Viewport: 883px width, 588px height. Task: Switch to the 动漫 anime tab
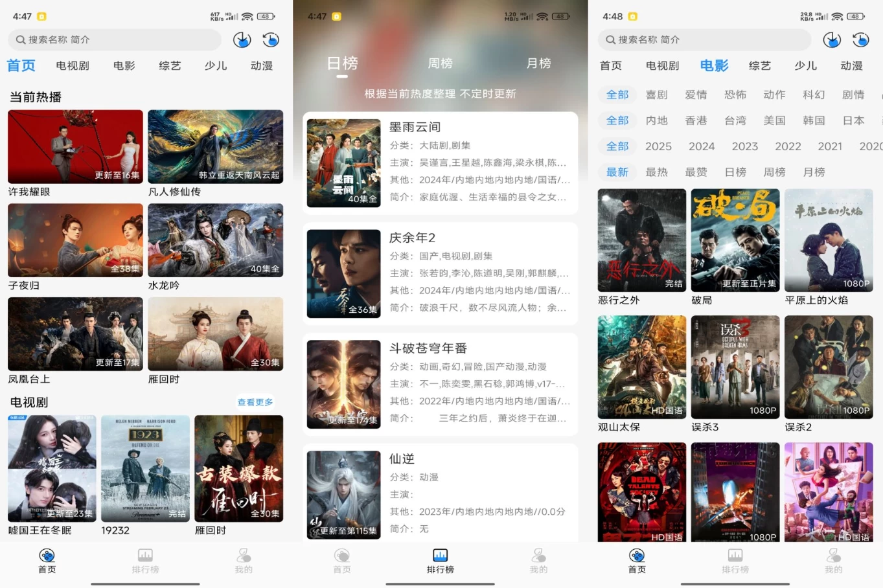(x=261, y=65)
